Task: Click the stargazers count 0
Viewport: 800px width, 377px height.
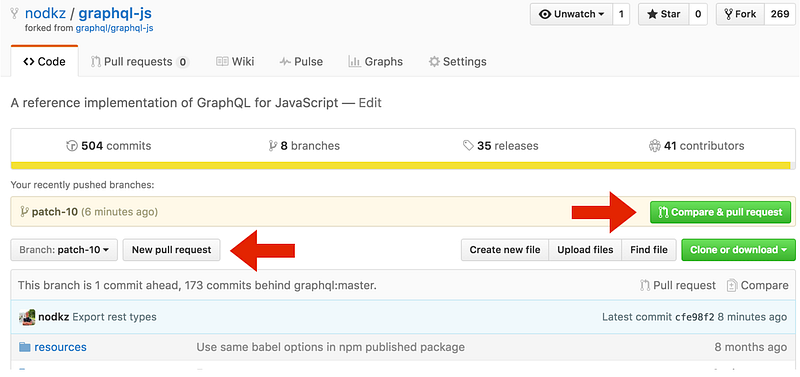Action: point(698,14)
